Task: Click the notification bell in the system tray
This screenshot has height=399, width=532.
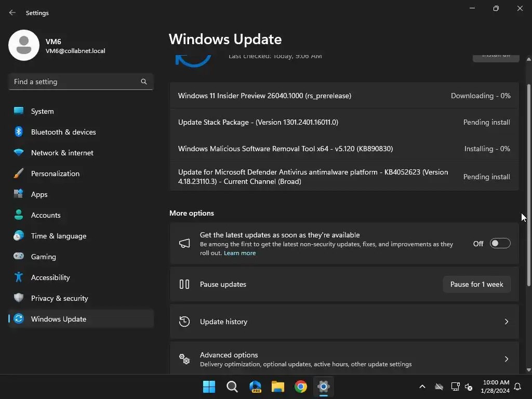Action: point(518,387)
